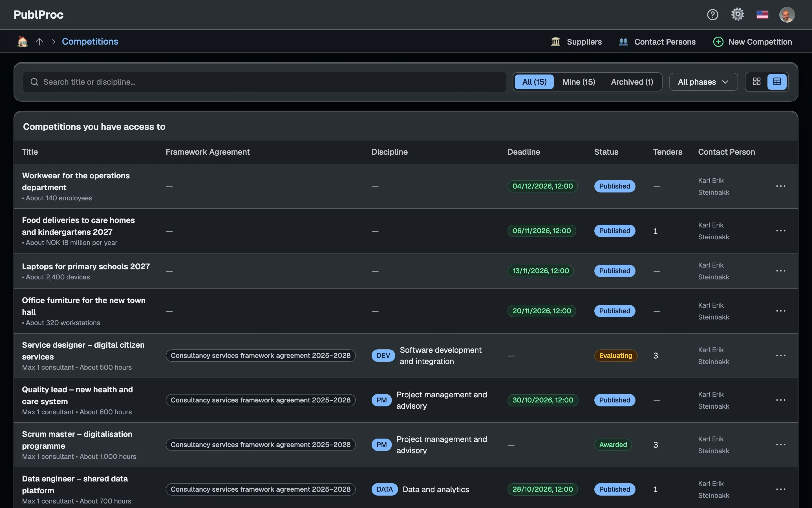Click the Deadline column header
The image size is (812, 508).
(x=524, y=152)
